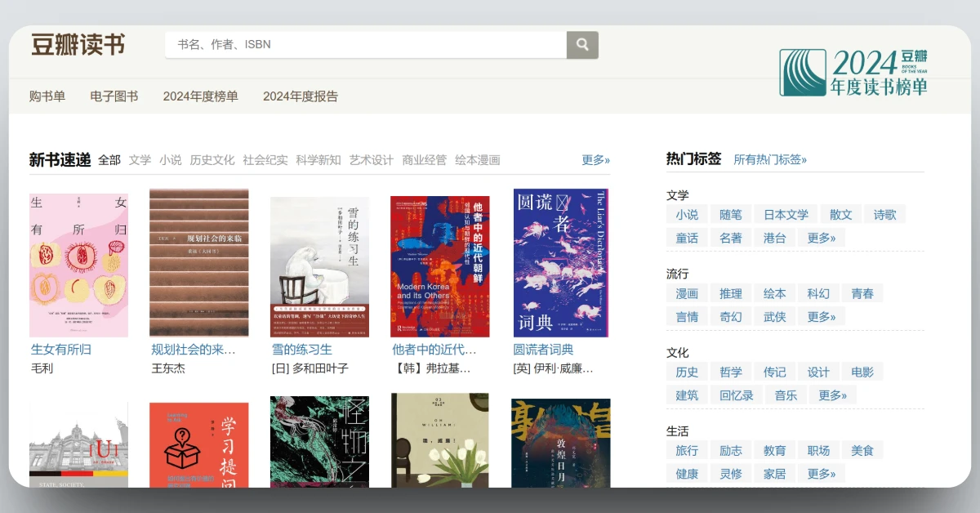Select the 文学 new books tab

140,160
